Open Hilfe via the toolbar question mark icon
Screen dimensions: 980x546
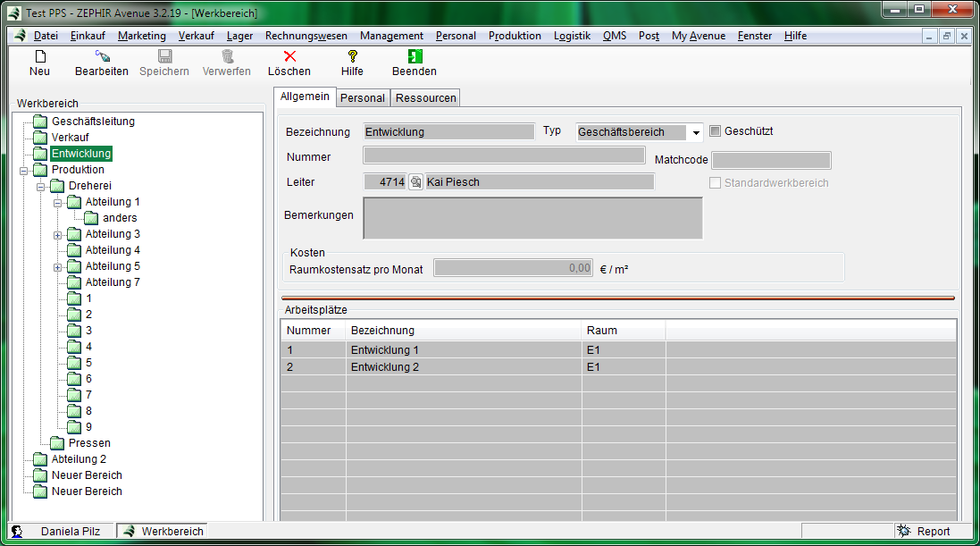point(352,56)
